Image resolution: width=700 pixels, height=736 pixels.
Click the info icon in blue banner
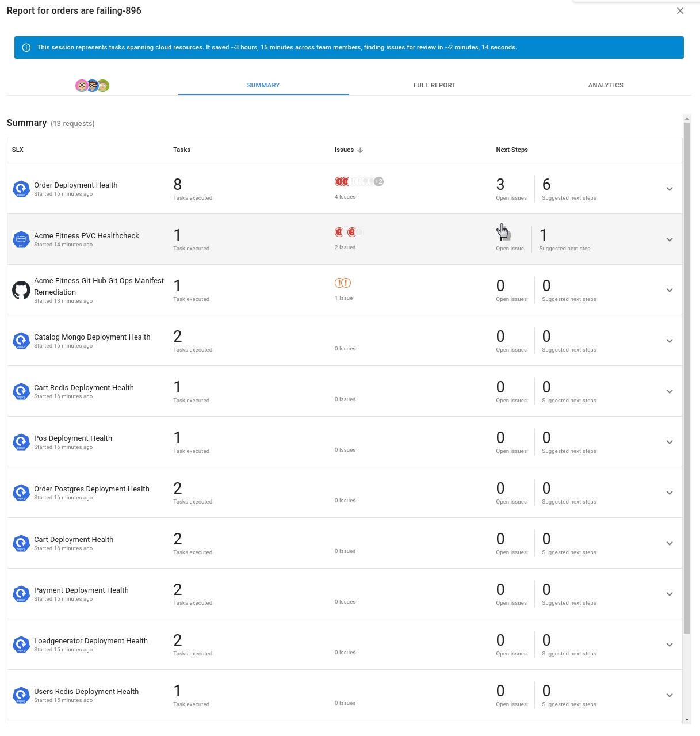(26, 48)
